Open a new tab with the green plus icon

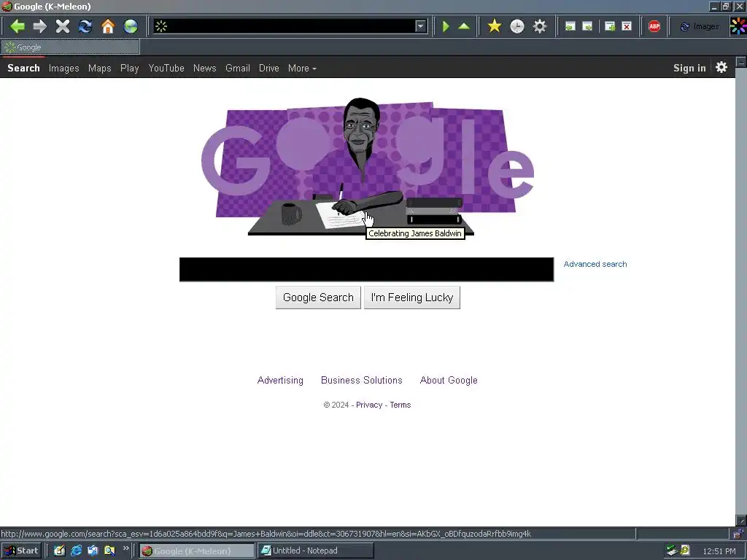610,26
